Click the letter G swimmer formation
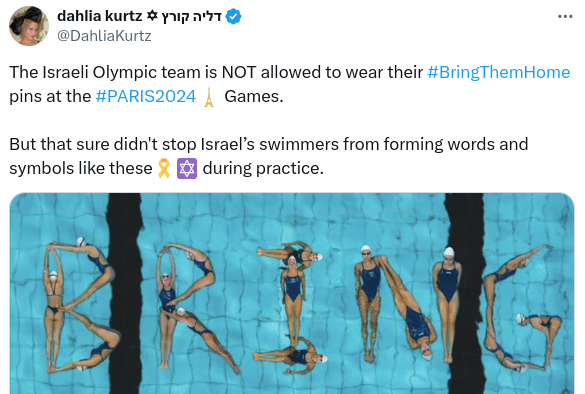585x394 pixels. click(522, 308)
